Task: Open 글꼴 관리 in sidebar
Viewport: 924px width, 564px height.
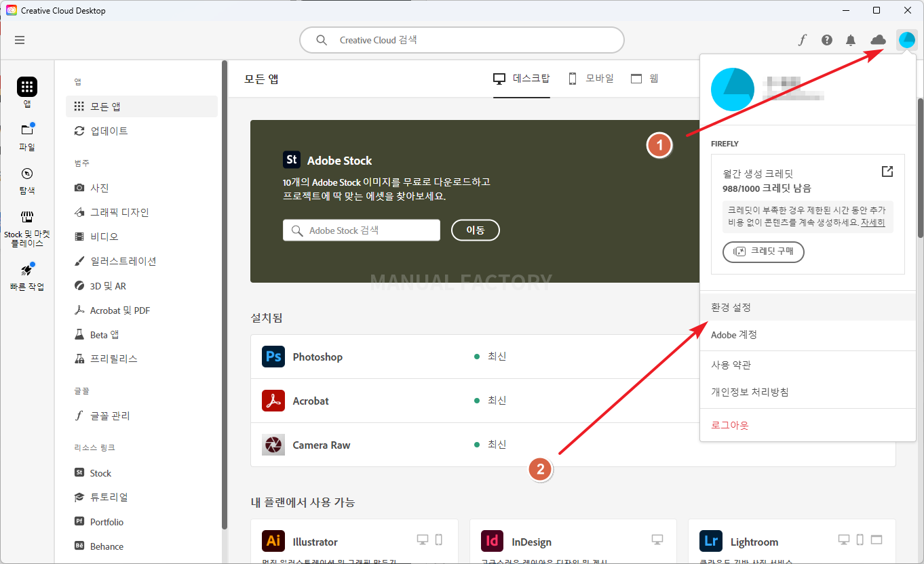Action: pyautogui.click(x=142, y=416)
